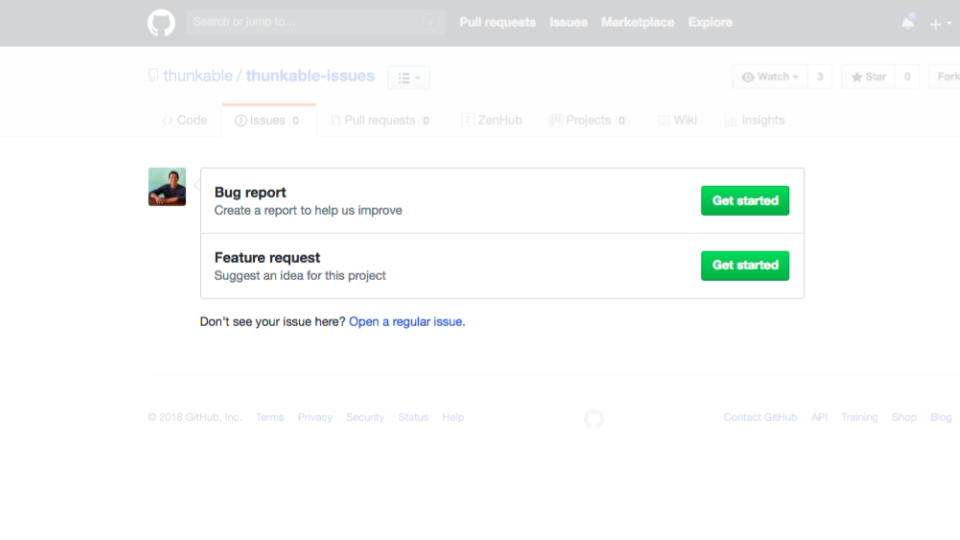Viewport: 960px width, 540px height.
Task: Open Marketplace in the top navigation
Action: [637, 22]
